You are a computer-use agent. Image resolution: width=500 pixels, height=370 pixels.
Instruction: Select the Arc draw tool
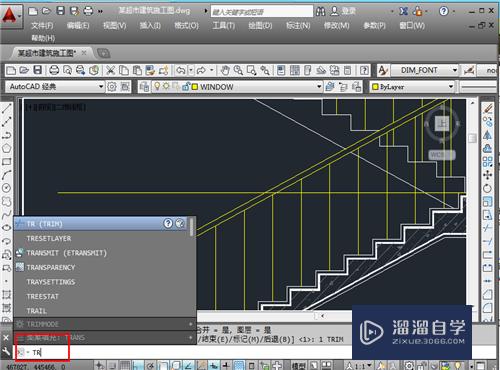click(x=7, y=175)
